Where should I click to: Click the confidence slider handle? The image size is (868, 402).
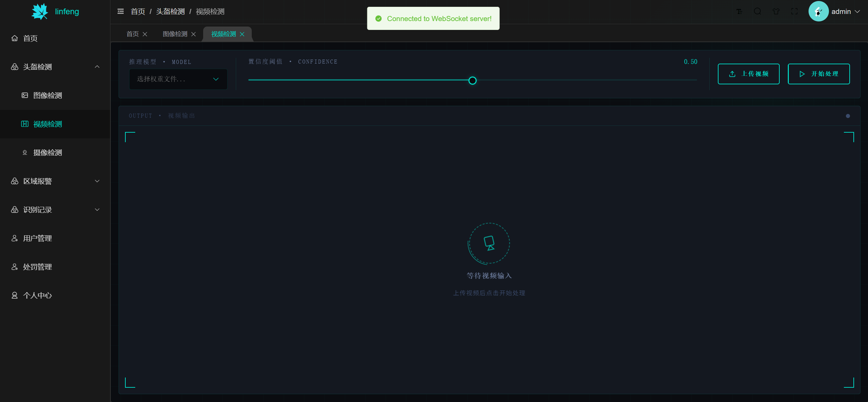click(472, 81)
